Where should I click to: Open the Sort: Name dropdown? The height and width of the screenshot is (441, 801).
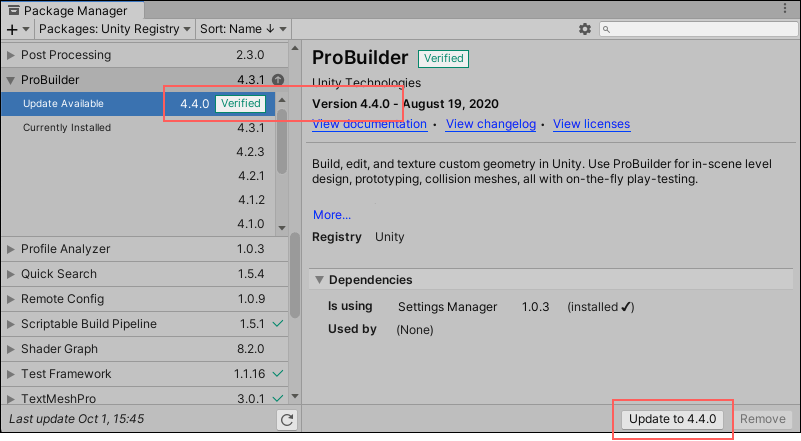(x=242, y=30)
